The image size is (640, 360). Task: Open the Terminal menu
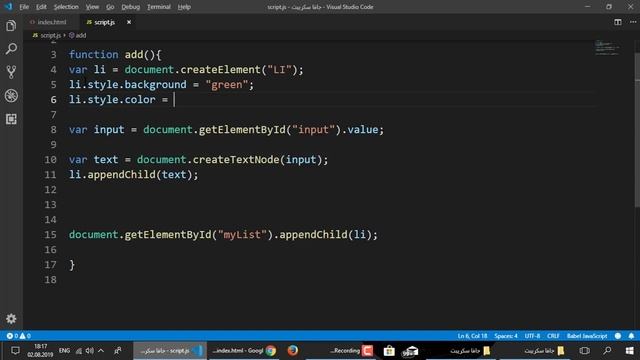pyautogui.click(x=159, y=7)
